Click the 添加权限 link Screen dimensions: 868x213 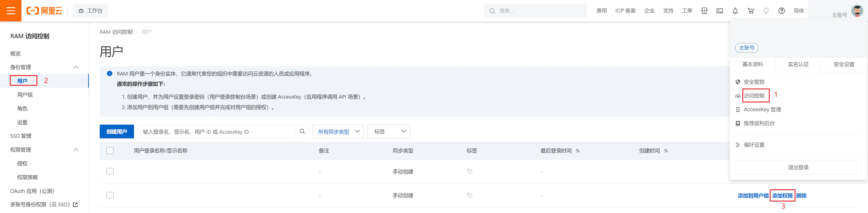tap(782, 195)
